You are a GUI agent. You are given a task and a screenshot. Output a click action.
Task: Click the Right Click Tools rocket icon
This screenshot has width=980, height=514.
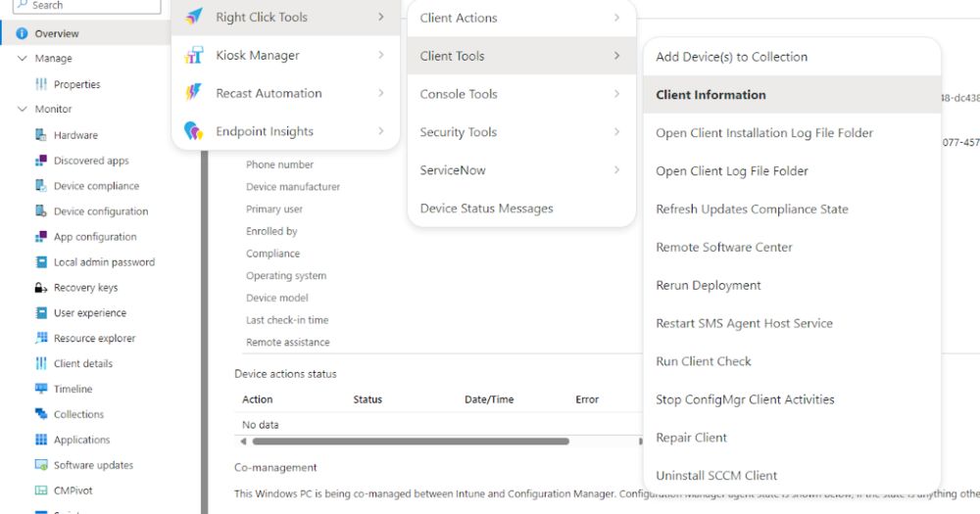coord(194,17)
